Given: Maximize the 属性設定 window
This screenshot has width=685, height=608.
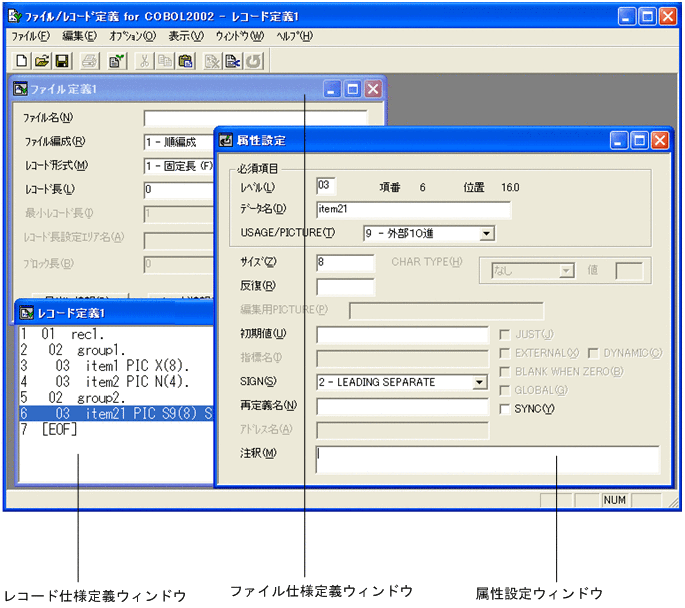Looking at the screenshot, I should point(639,141).
